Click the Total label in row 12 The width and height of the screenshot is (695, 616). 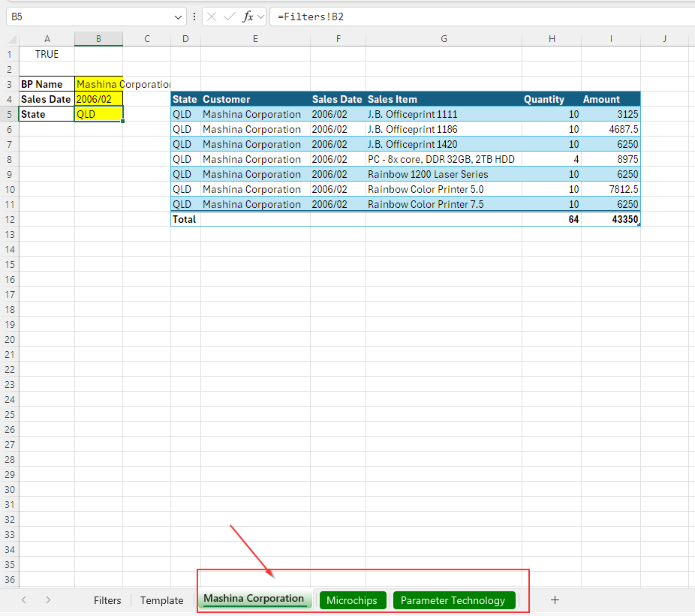(185, 219)
